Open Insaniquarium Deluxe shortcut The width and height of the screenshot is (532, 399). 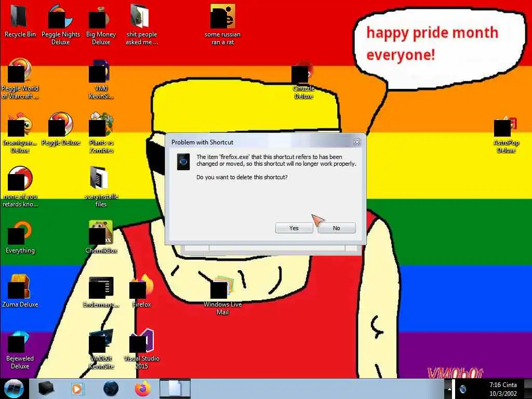(20, 133)
